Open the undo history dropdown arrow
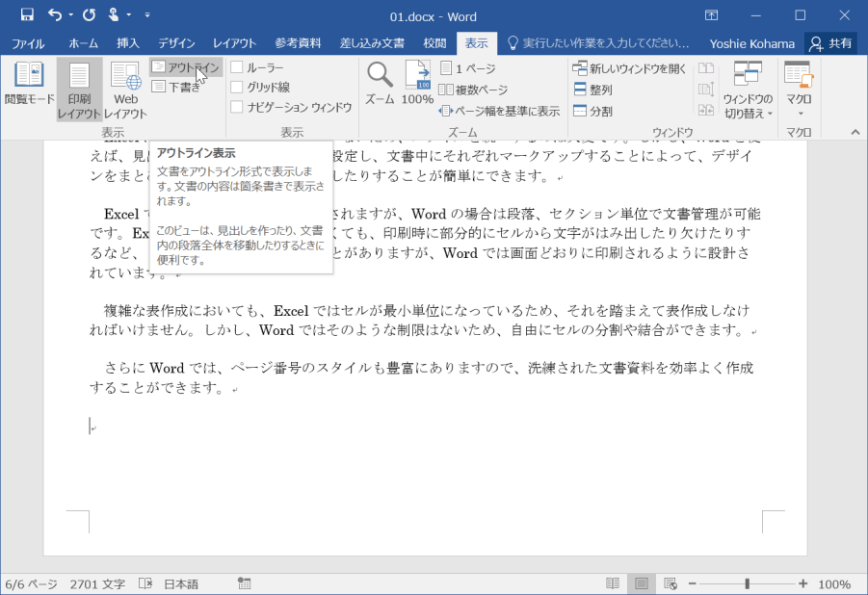The image size is (868, 595). click(71, 15)
